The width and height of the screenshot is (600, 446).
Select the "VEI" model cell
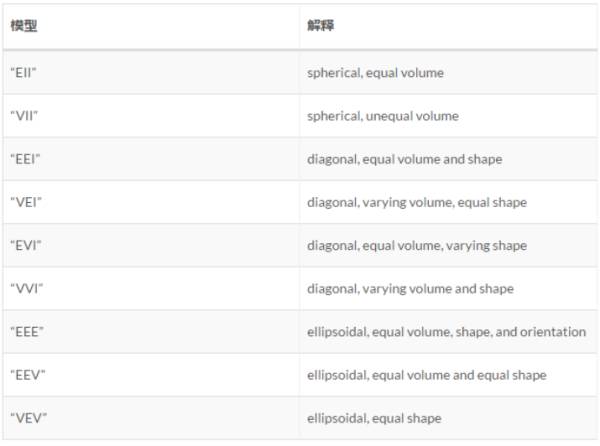point(25,202)
